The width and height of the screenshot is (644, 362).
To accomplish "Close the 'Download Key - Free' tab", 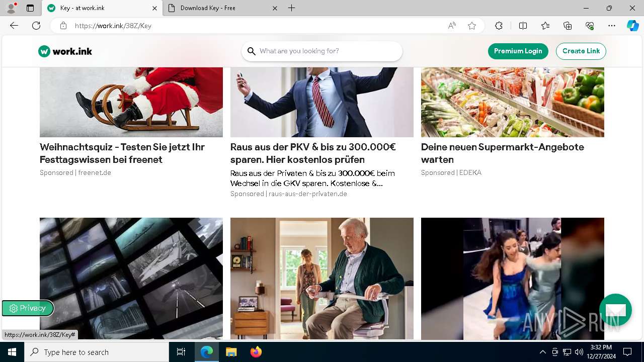I will click(x=275, y=8).
